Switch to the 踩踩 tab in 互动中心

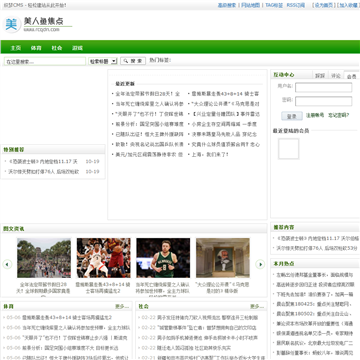point(320,76)
